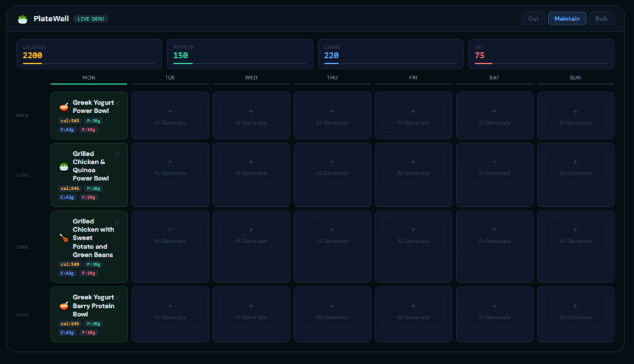
Task: Select the Cut goal mode
Action: pyautogui.click(x=533, y=18)
